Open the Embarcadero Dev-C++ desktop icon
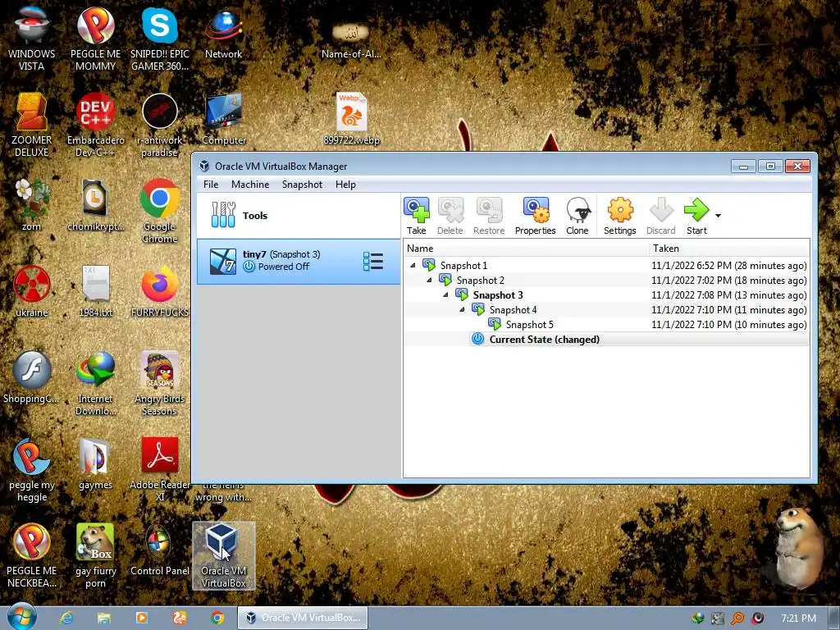The width and height of the screenshot is (840, 630). pos(95,125)
